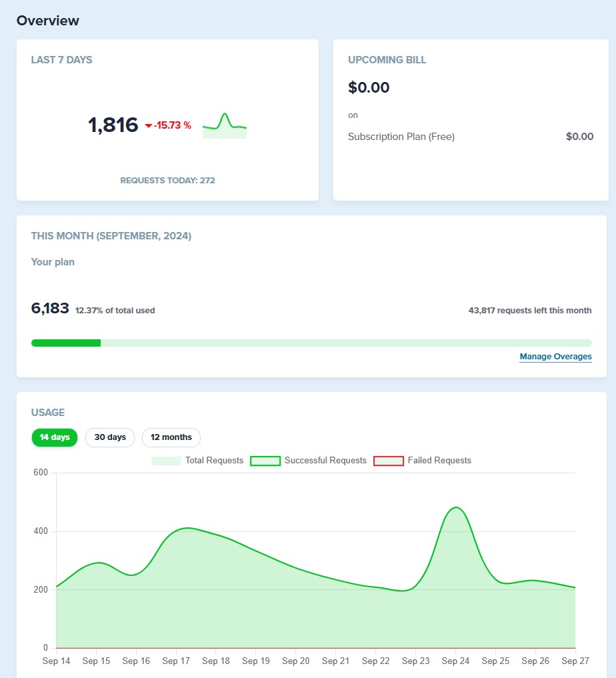
Task: Click the 6,183 used requests number
Action: (x=50, y=308)
